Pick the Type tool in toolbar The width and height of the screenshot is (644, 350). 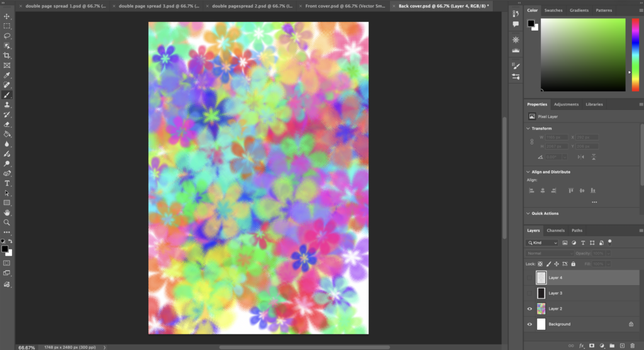point(7,183)
